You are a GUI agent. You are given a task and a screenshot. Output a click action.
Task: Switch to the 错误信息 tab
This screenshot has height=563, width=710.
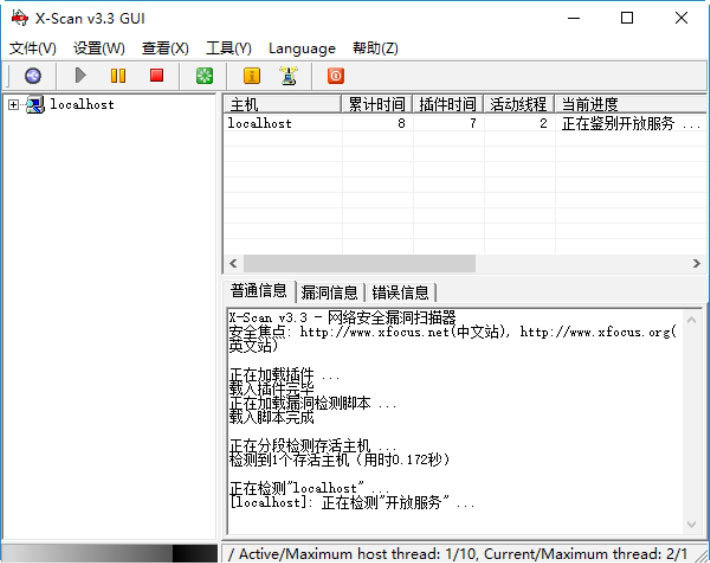coord(400,292)
